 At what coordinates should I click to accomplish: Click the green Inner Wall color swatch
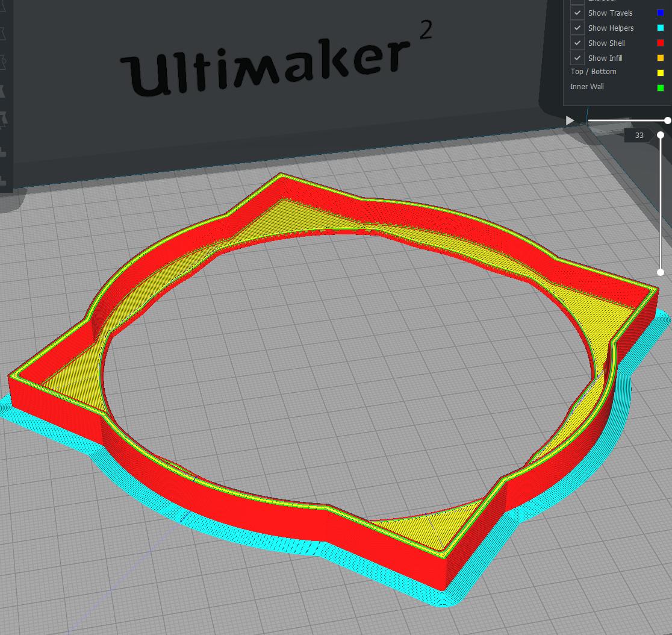point(661,88)
